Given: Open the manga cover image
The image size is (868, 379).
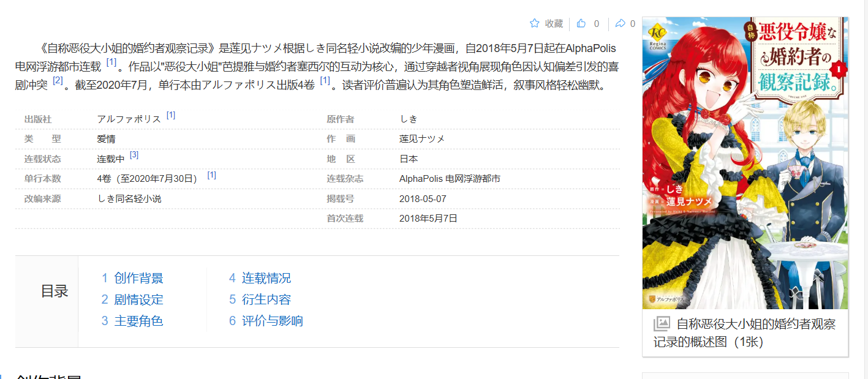Looking at the screenshot, I should 745,163.
